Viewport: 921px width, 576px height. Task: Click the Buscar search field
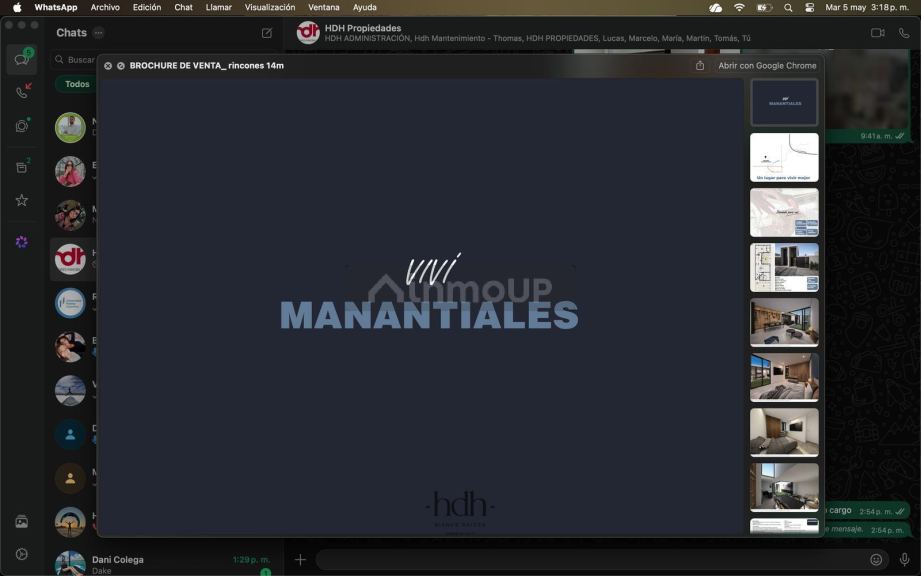(75, 59)
